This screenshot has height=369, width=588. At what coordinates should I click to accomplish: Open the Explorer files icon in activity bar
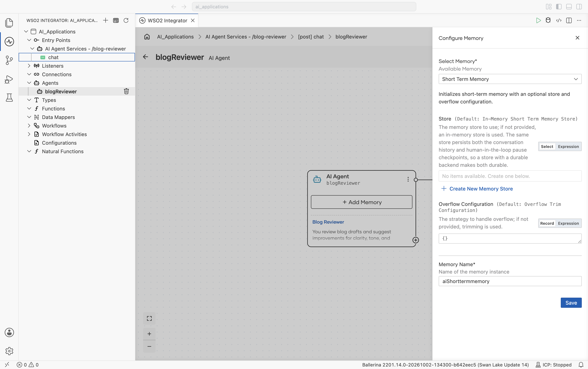pos(9,23)
